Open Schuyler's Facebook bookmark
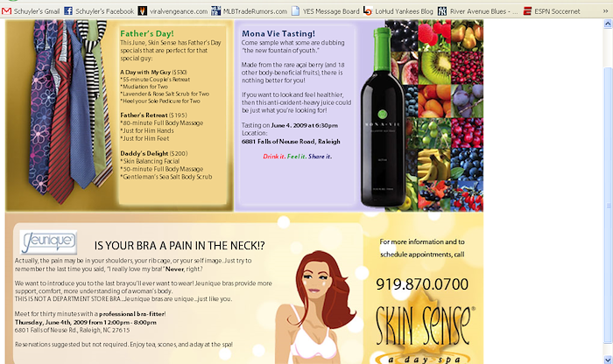 click(104, 11)
